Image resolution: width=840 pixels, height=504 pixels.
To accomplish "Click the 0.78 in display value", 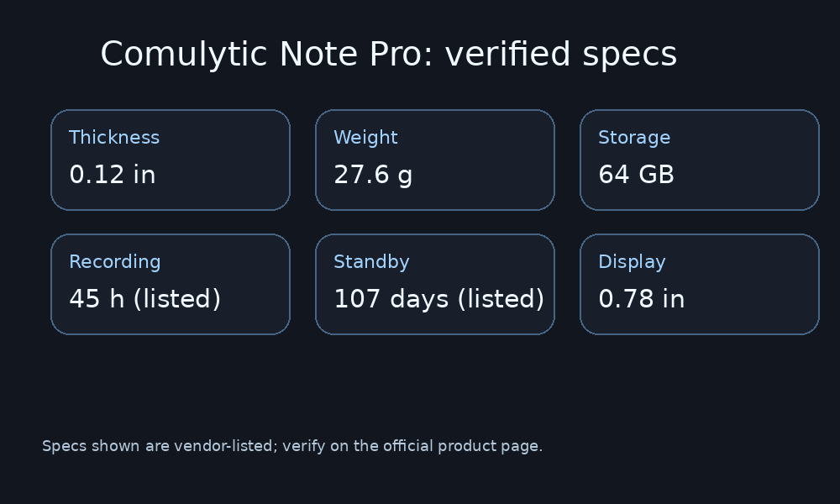I will (641, 299).
